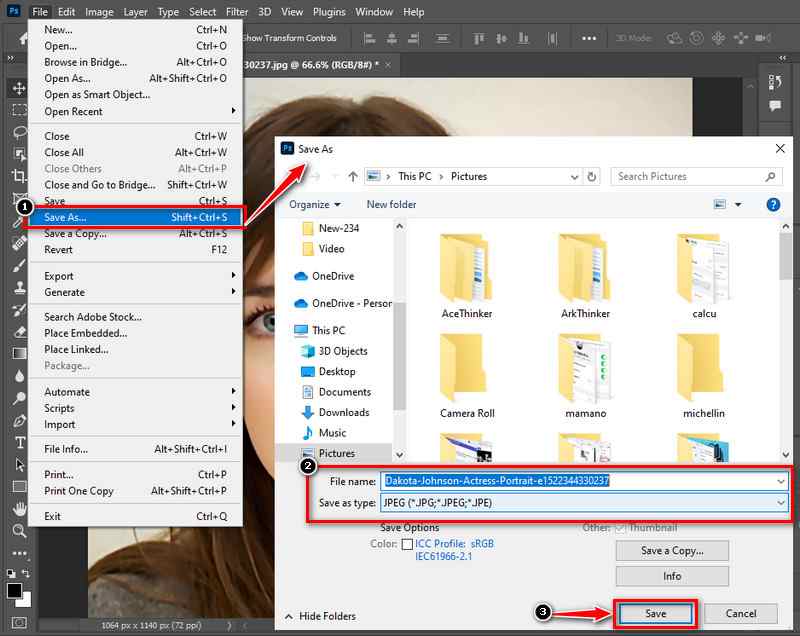Screen dimensions: 800x636
Task: Click the Refresh button in Save As
Action: tap(591, 176)
